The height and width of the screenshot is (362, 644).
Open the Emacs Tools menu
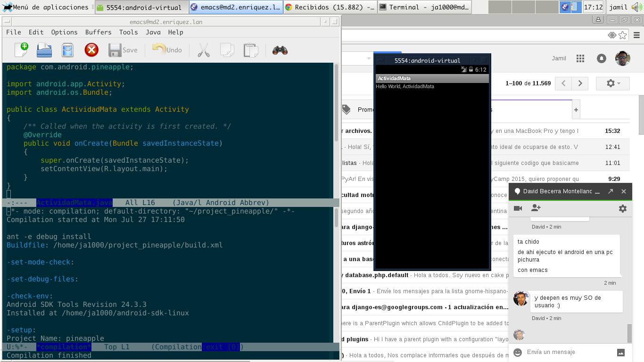pos(128,32)
